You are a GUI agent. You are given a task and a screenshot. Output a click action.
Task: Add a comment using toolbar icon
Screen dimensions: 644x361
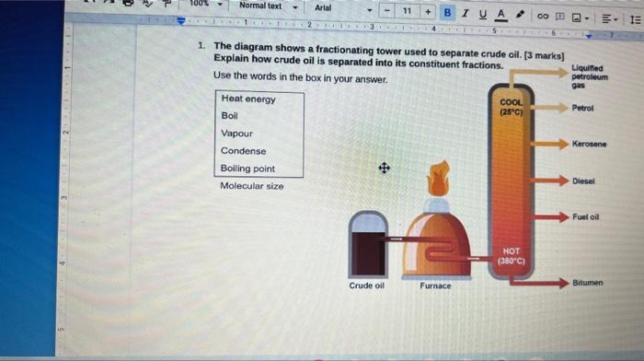[559, 17]
